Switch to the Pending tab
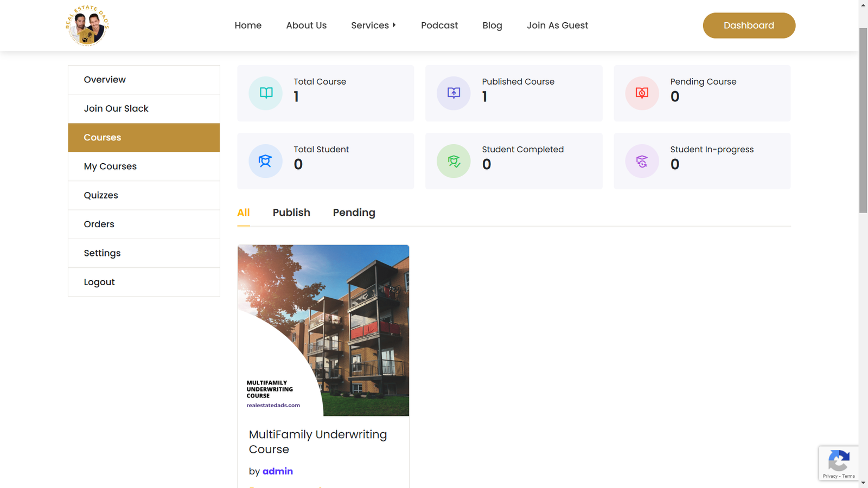868x488 pixels. click(x=354, y=213)
